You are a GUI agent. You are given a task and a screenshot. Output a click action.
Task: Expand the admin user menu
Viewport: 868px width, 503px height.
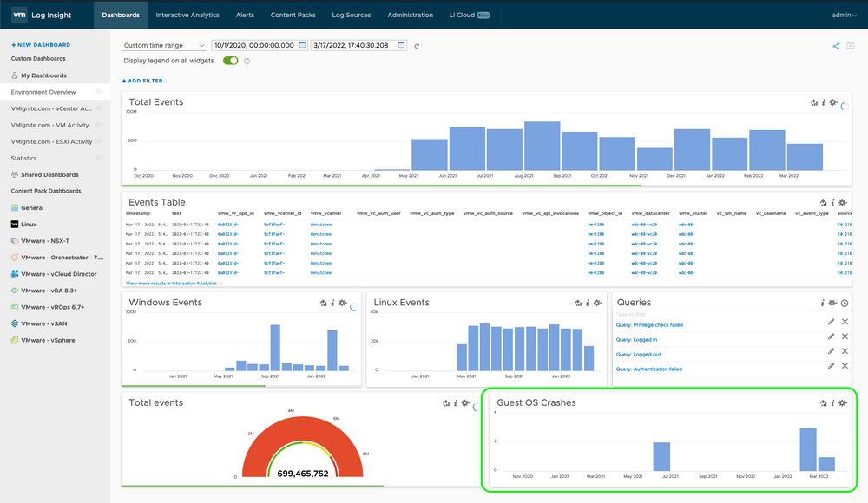(843, 15)
